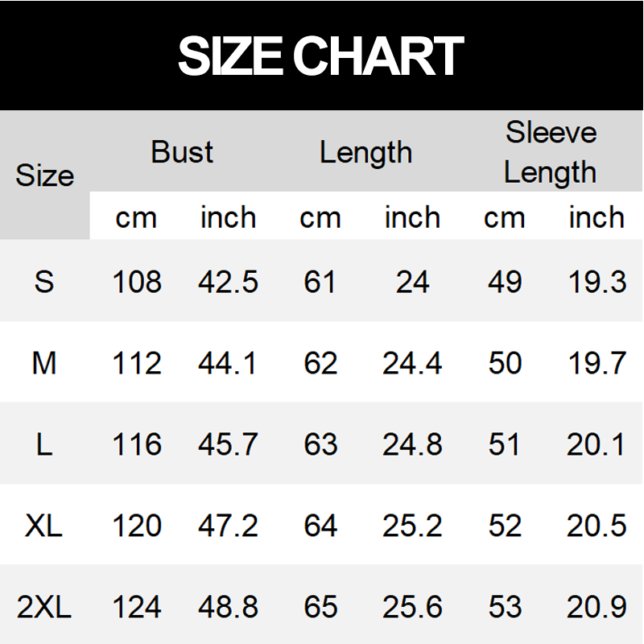Select bust value 108 for size S
Viewport: 644px width, 644px height.
click(x=137, y=282)
